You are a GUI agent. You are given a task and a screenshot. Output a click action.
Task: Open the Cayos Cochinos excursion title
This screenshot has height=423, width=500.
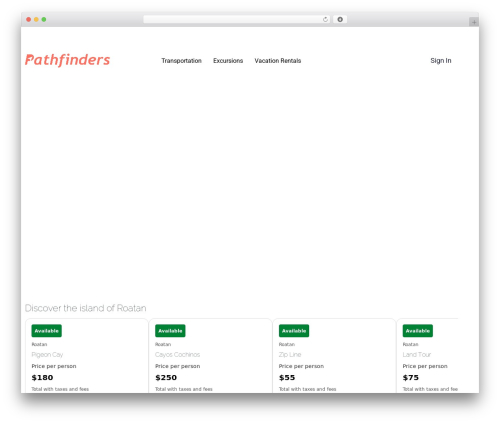tap(177, 355)
